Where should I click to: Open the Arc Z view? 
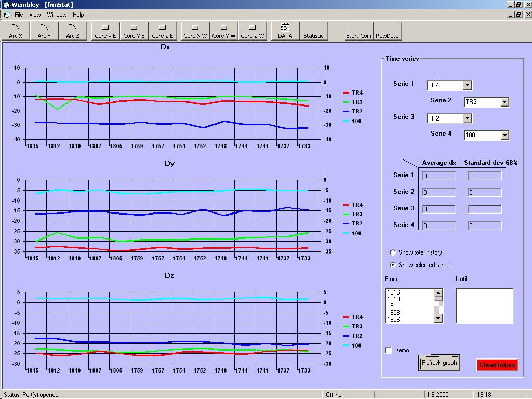pos(73,31)
